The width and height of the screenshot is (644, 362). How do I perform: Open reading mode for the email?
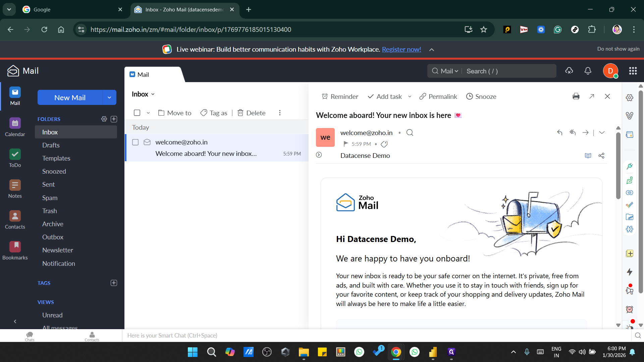click(x=588, y=155)
